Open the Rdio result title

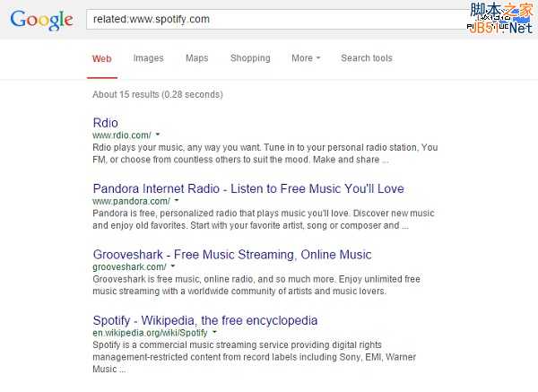(105, 122)
